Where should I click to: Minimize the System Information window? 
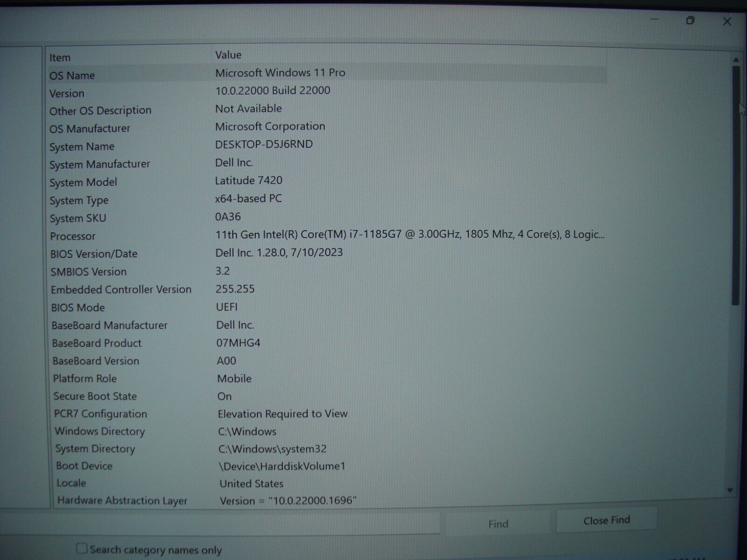[x=654, y=20]
